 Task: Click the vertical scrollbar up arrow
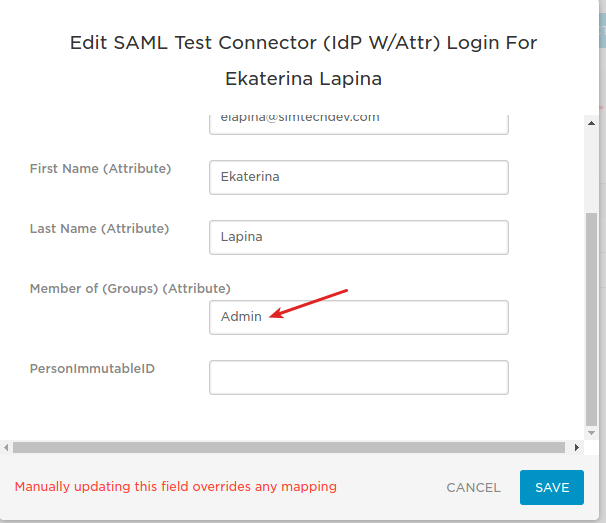point(591,123)
